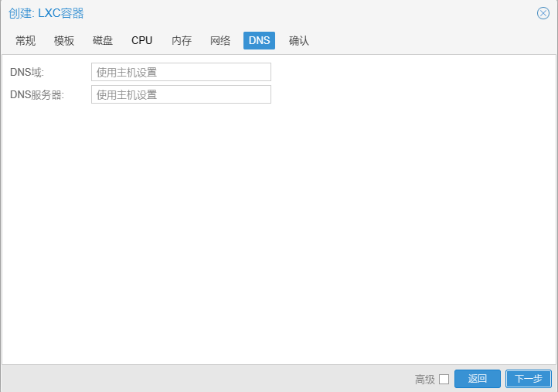Click the 高级 label text
This screenshot has width=558, height=392.
pos(425,380)
